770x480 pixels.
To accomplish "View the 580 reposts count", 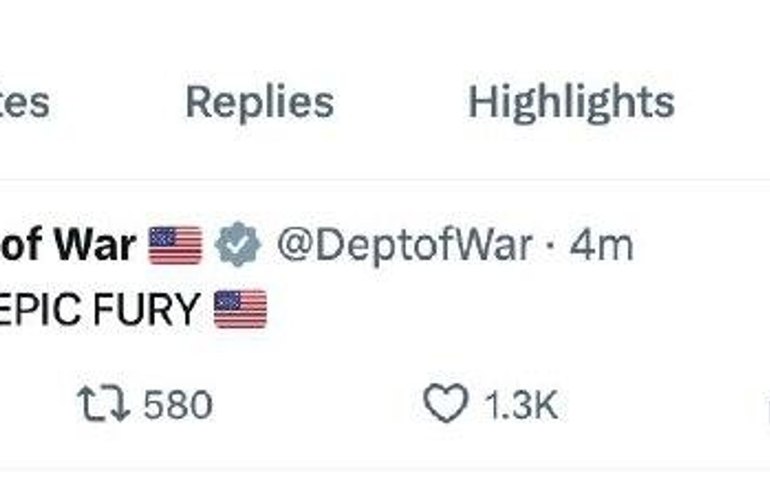I will coord(178,405).
